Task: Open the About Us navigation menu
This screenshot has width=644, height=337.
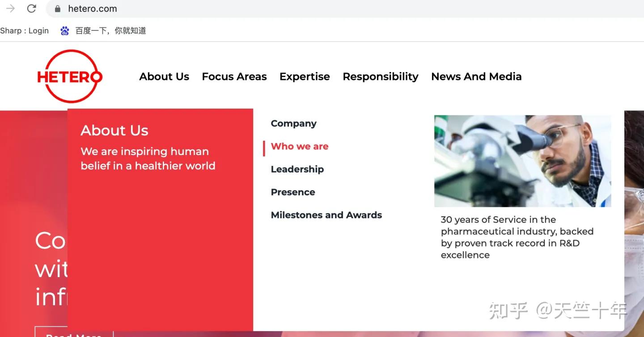Action: tap(164, 76)
